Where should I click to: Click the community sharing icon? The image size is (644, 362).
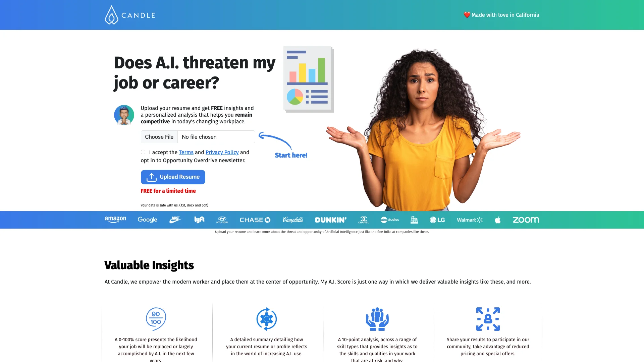tap(487, 319)
